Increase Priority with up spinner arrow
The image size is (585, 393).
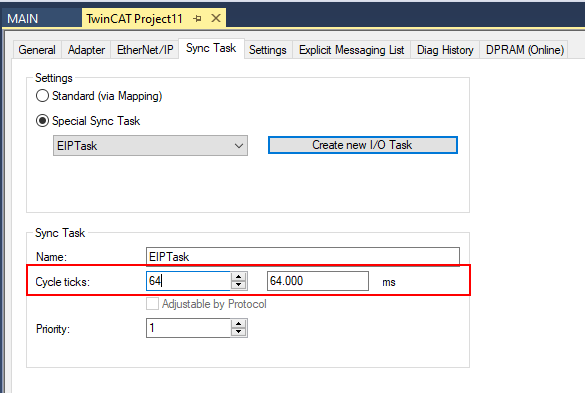click(239, 324)
